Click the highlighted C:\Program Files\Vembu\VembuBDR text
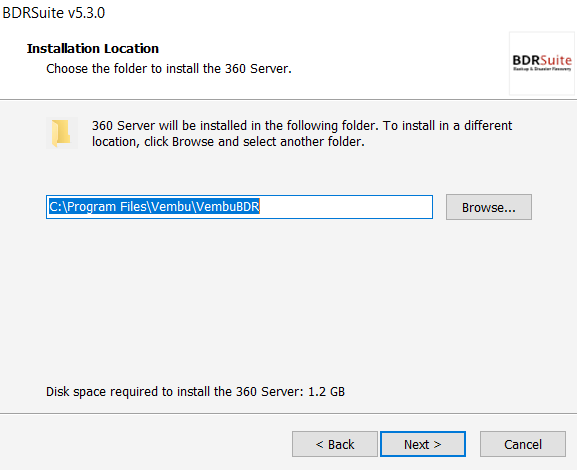The width and height of the screenshot is (577, 470). pyautogui.click(x=154, y=206)
